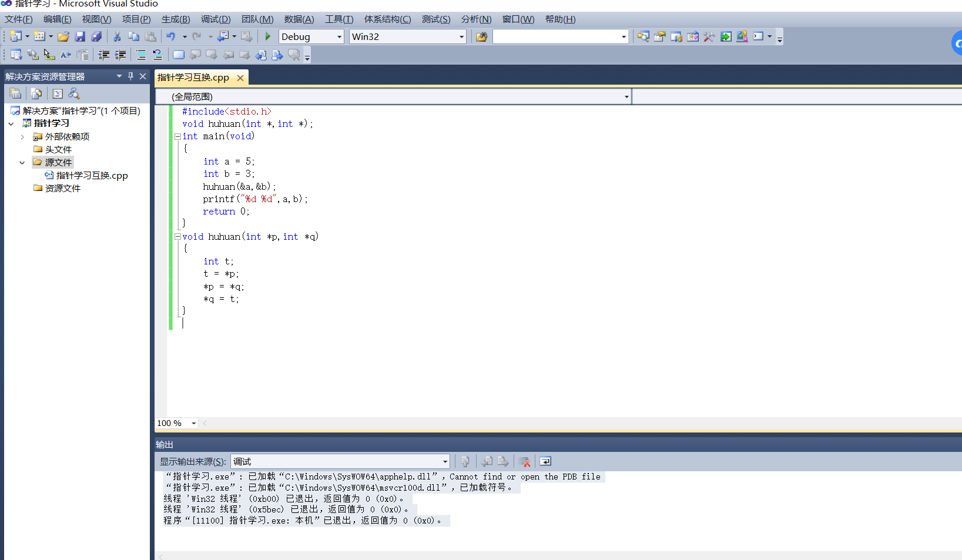Open the Solution Explorer toolbar icon

(643, 36)
